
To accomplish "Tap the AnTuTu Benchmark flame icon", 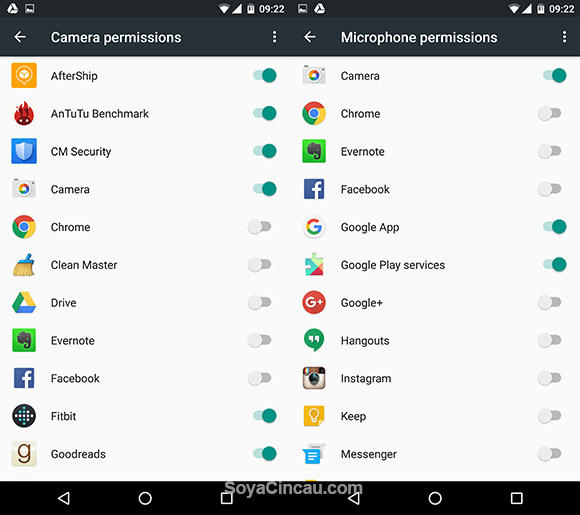I will 24,113.
